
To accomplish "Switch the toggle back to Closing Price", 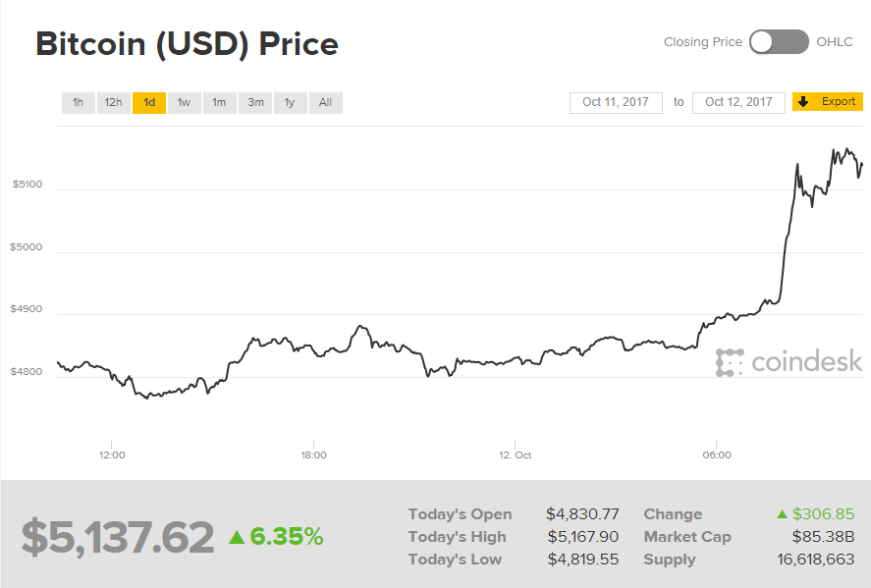I will (762, 41).
